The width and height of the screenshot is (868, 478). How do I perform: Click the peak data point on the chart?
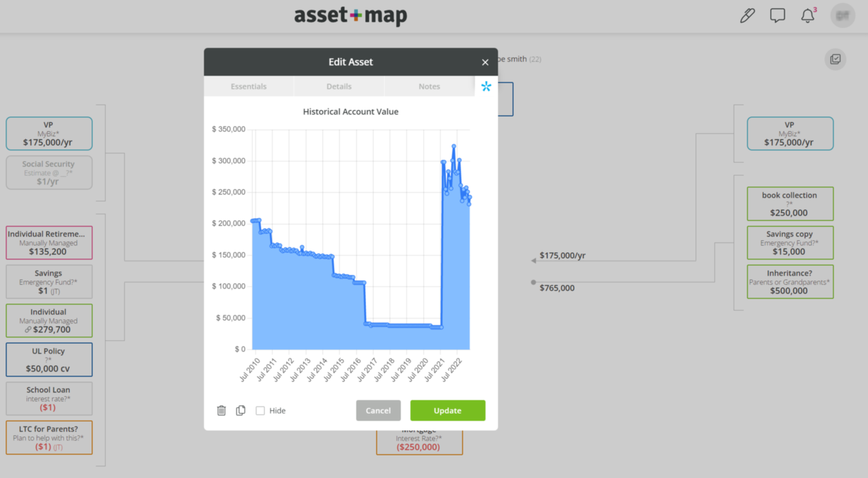coord(454,146)
